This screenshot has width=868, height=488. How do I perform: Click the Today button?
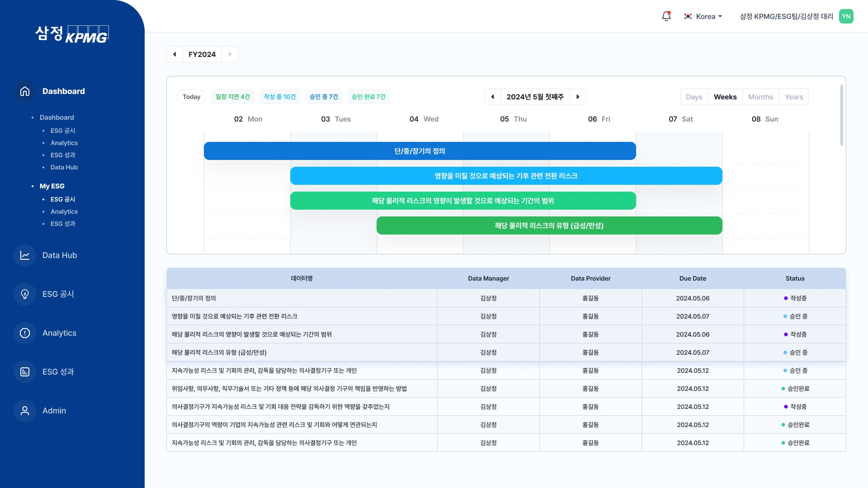[x=191, y=97]
